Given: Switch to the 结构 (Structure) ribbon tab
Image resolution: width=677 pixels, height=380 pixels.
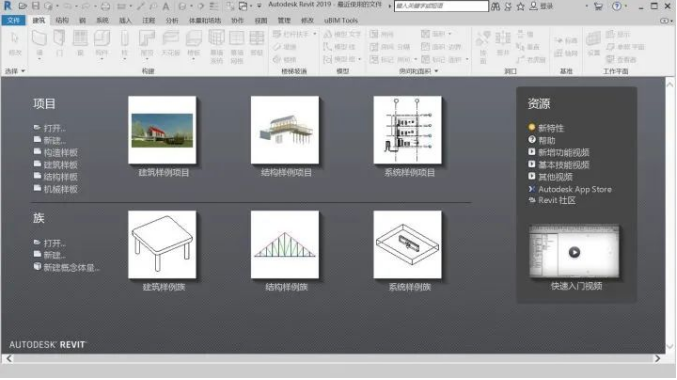Looking at the screenshot, I should pyautogui.click(x=62, y=20).
